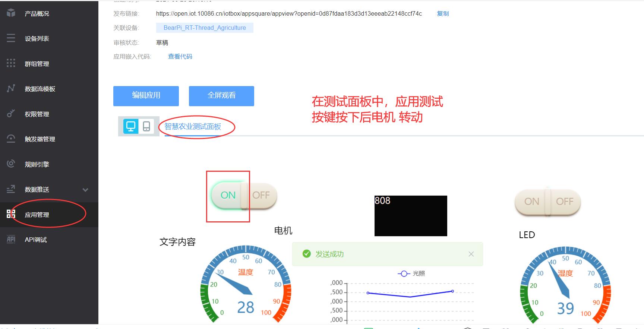
Task: Click the 规则引擎 target icon
Action: tap(11, 164)
